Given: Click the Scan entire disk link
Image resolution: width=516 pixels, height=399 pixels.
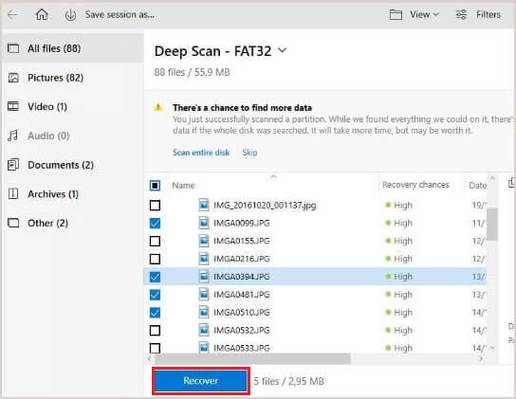Looking at the screenshot, I should pyautogui.click(x=201, y=152).
